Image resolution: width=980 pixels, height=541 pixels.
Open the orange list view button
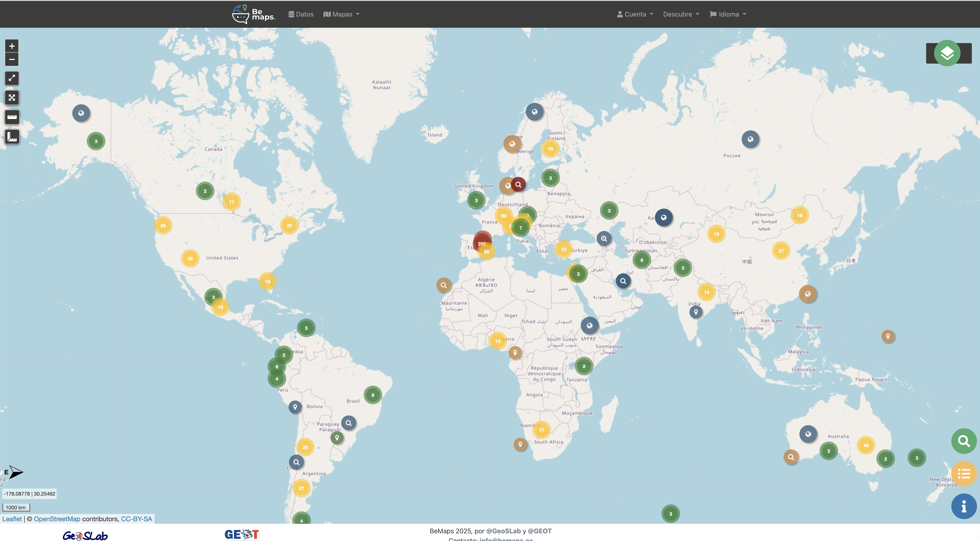click(964, 474)
